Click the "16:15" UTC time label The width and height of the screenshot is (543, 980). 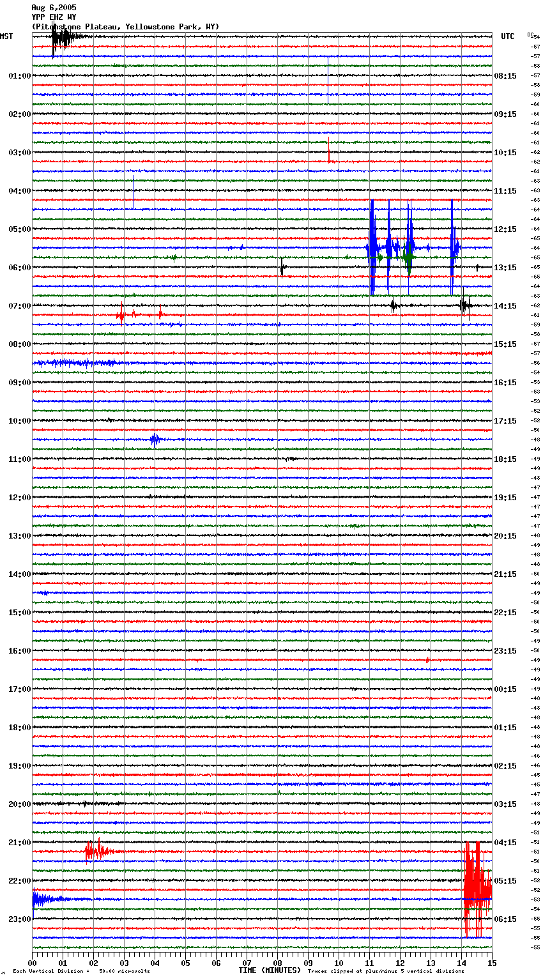click(505, 383)
